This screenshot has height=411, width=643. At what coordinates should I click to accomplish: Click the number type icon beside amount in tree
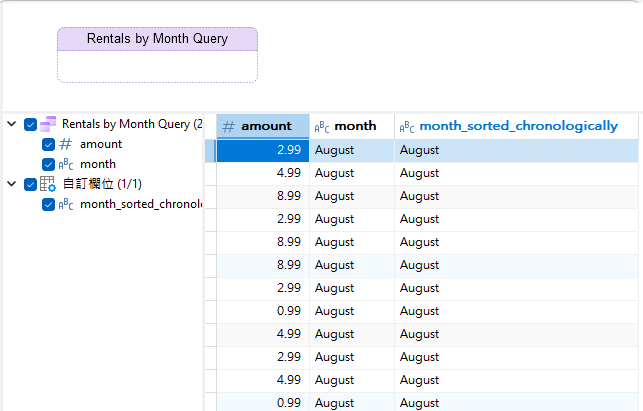coord(66,144)
